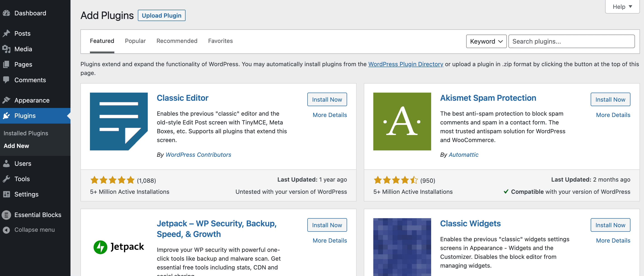Image resolution: width=644 pixels, height=276 pixels.
Task: Open More Details for Classic Editor
Action: click(x=330, y=115)
